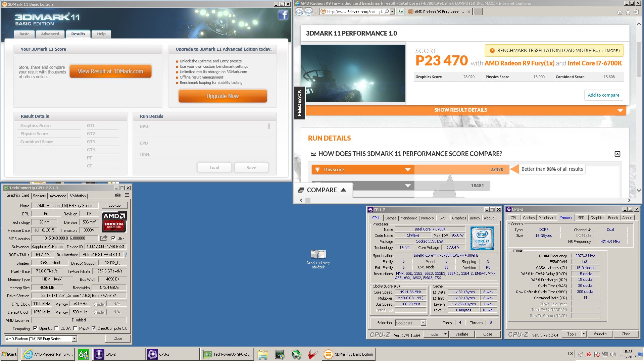Toggle the CUDA checkbox
Viewport: 644px width, 361px height.
(x=56, y=328)
